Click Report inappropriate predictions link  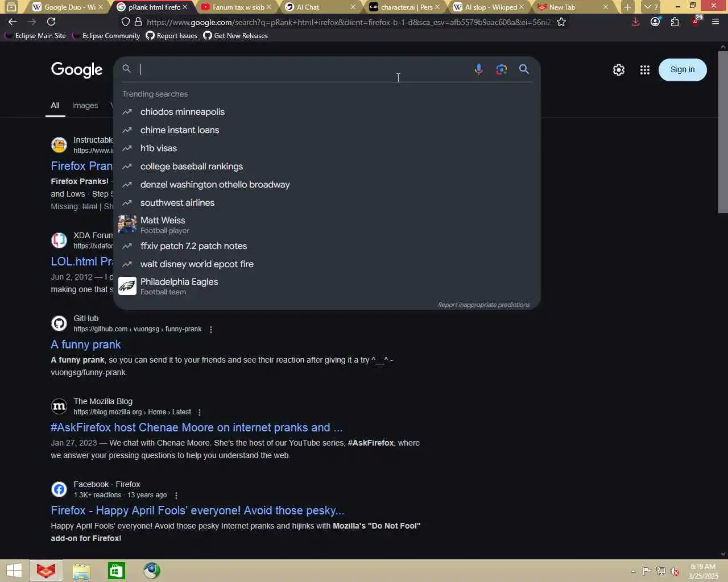483,305
